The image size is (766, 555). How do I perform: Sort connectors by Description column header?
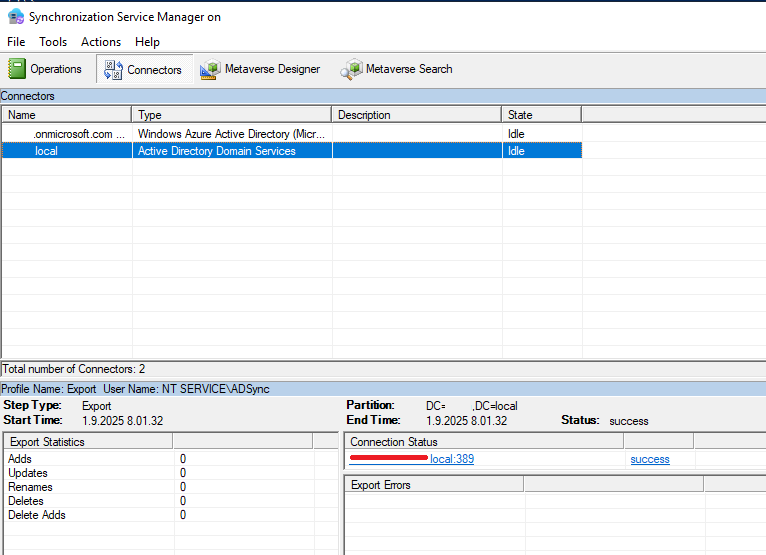(x=417, y=115)
